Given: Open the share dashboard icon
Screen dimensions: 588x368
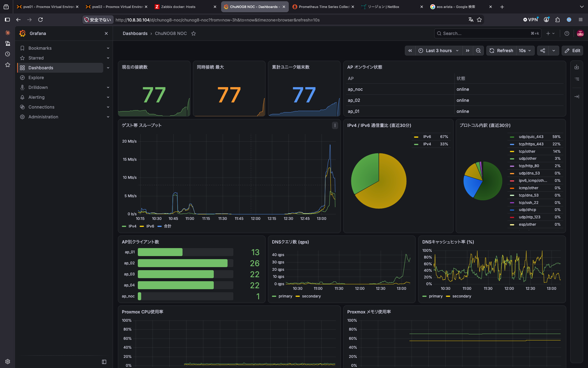Looking at the screenshot, I should pyautogui.click(x=543, y=51).
